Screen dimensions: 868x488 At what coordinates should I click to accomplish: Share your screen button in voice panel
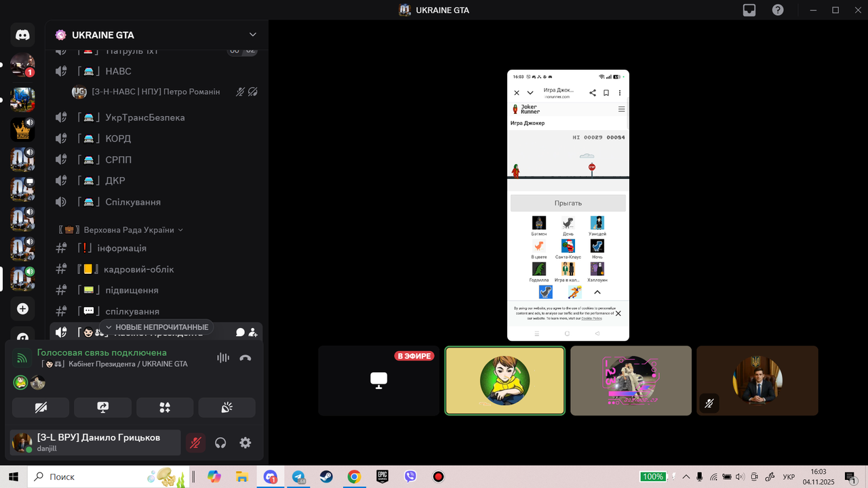tap(103, 407)
